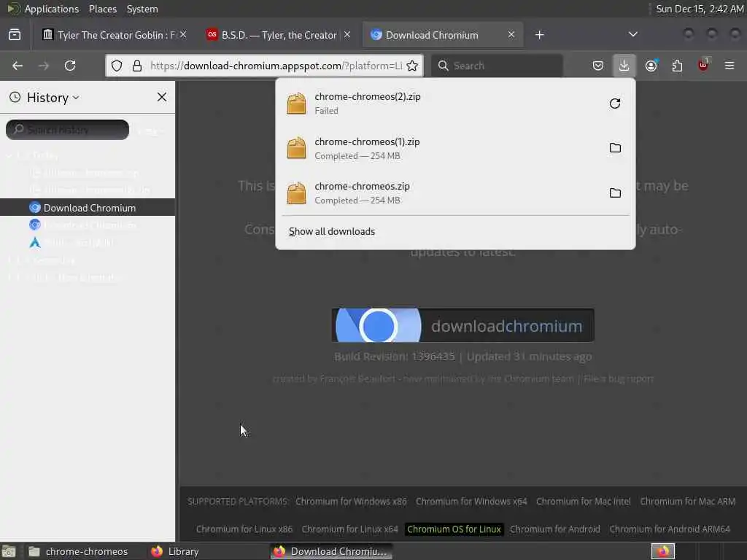Expand the Yesterday history group

tap(10, 260)
